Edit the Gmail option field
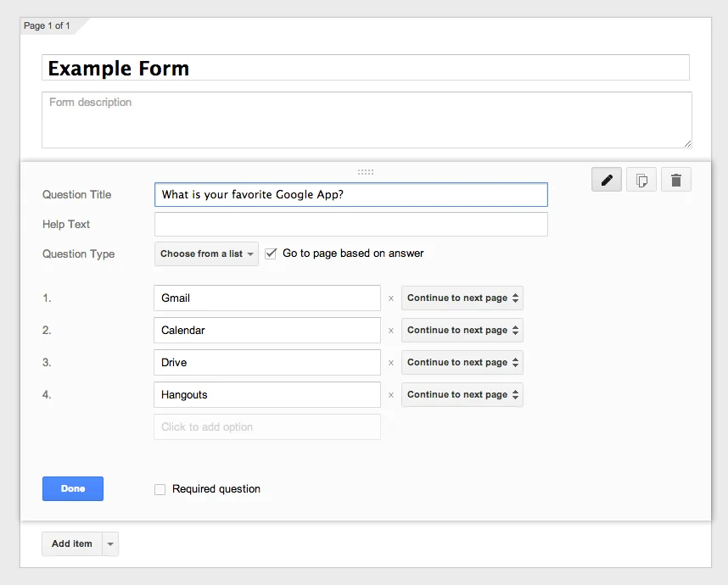 [267, 298]
